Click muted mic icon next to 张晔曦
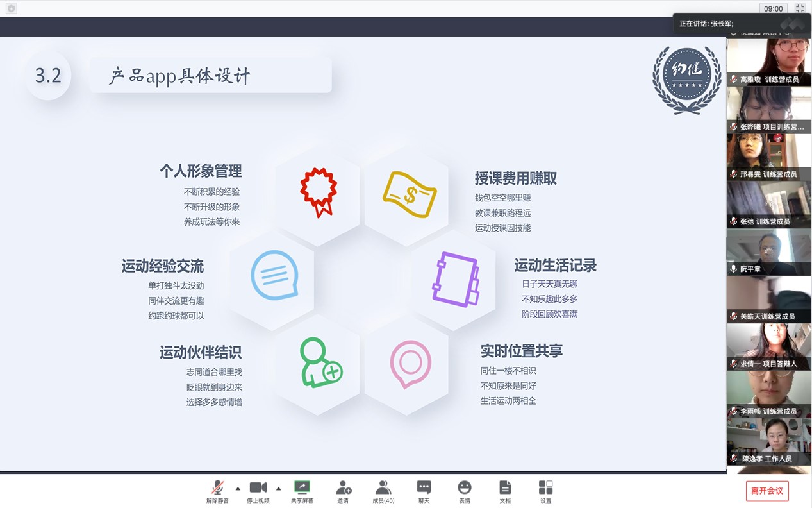Viewport: 812px width, 508px height. pyautogui.click(x=734, y=127)
